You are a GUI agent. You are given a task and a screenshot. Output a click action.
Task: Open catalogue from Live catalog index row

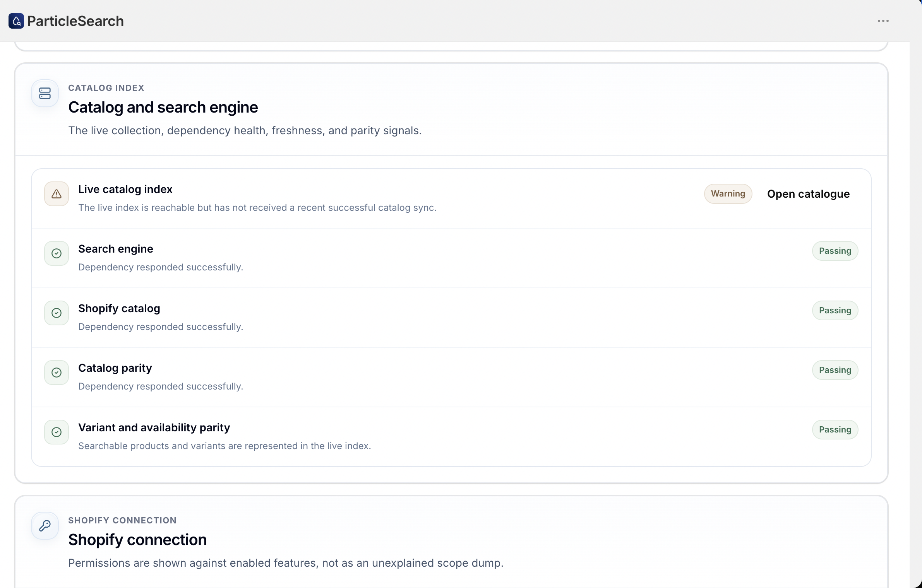pyautogui.click(x=808, y=194)
